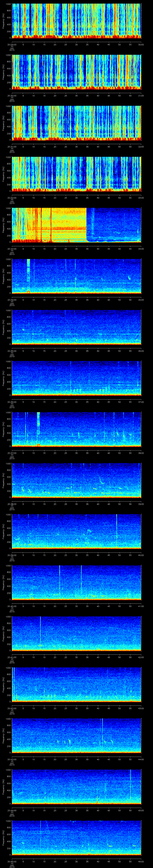This screenshot has height=868, width=153.
Task: Click the 20:29:00 start time label
Action: [x=12, y=44]
